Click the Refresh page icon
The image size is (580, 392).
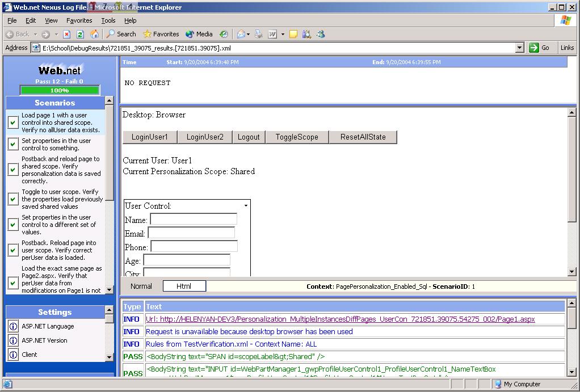click(80, 34)
